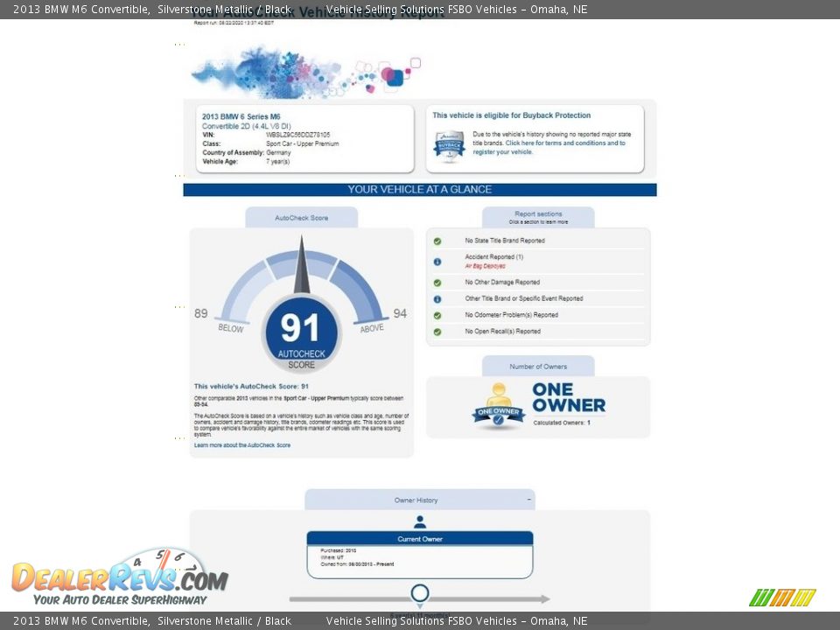Click the One Owner ribbon badge icon
Image resolution: width=840 pixels, height=630 pixels.
click(x=499, y=406)
